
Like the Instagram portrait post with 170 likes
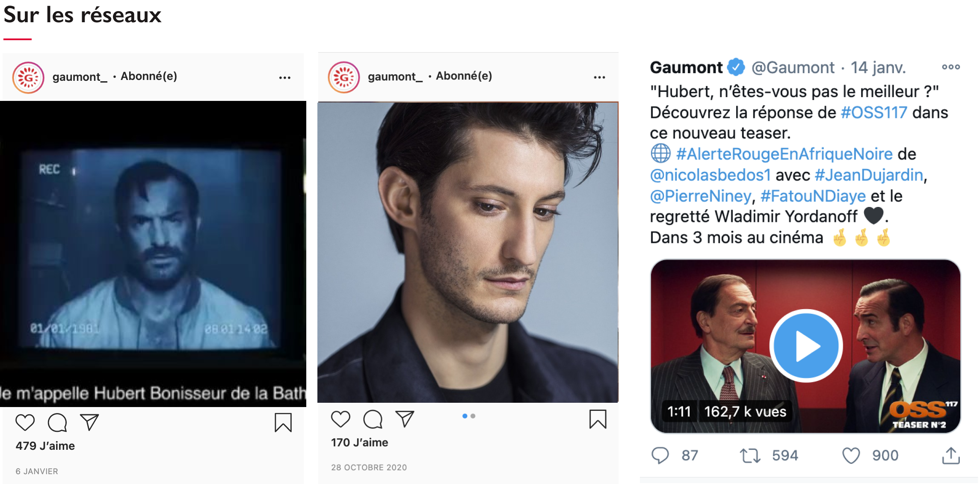tap(340, 419)
